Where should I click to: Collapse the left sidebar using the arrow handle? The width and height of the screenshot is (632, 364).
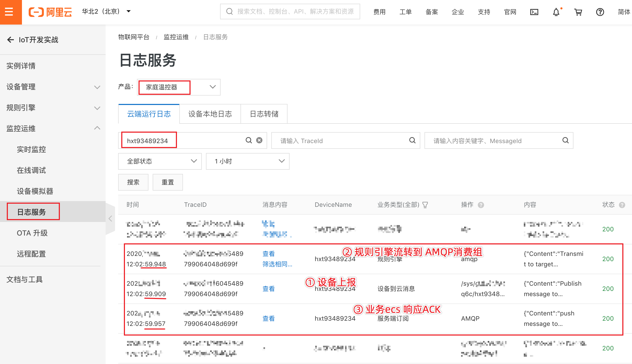click(110, 219)
